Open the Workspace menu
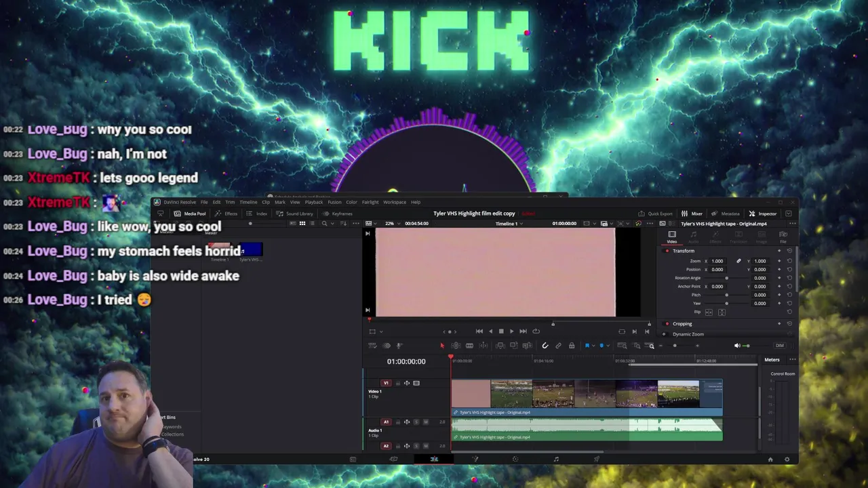The height and width of the screenshot is (488, 868). tap(395, 202)
